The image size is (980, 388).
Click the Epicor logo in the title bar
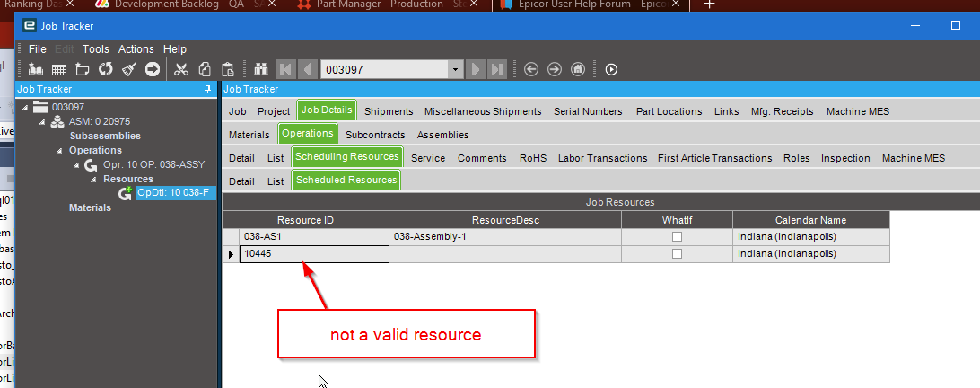29,26
